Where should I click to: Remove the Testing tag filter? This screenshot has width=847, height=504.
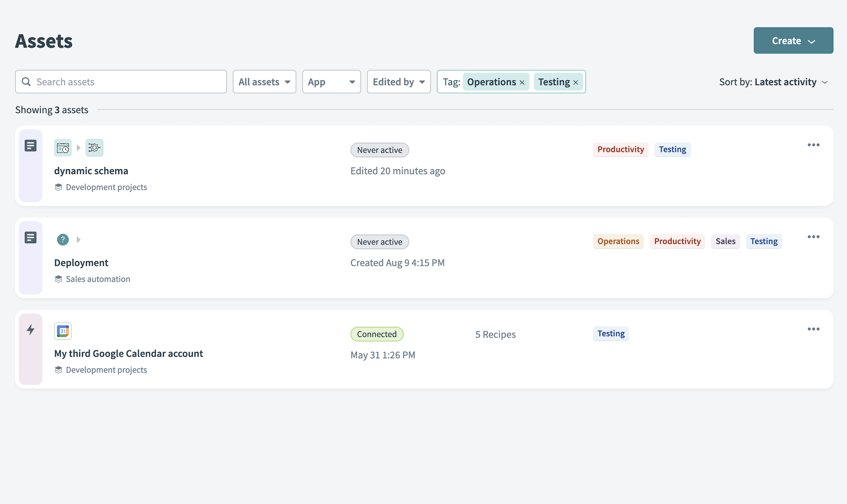click(575, 82)
